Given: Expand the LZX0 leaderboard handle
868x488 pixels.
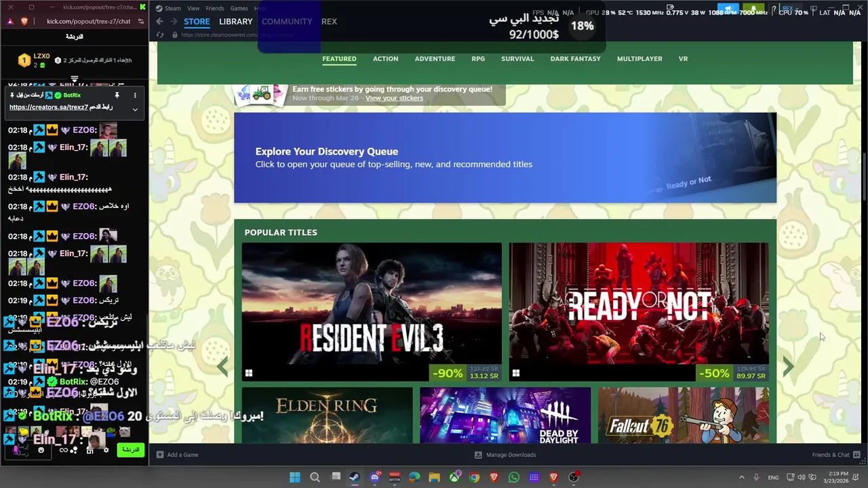Looking at the screenshot, I should (x=75, y=79).
